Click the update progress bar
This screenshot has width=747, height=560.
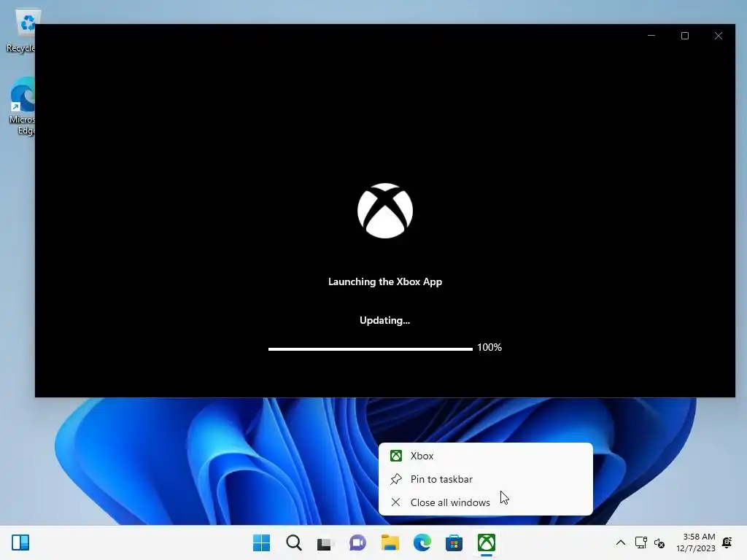(370, 349)
